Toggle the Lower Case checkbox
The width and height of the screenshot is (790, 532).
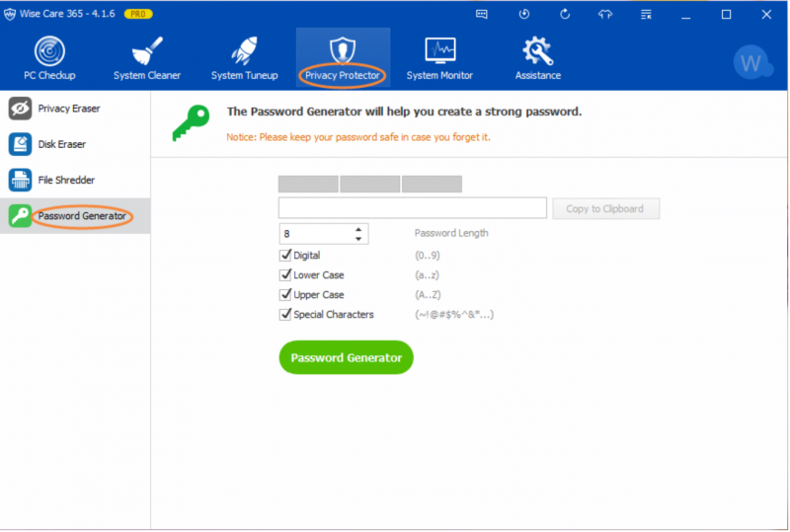(285, 274)
